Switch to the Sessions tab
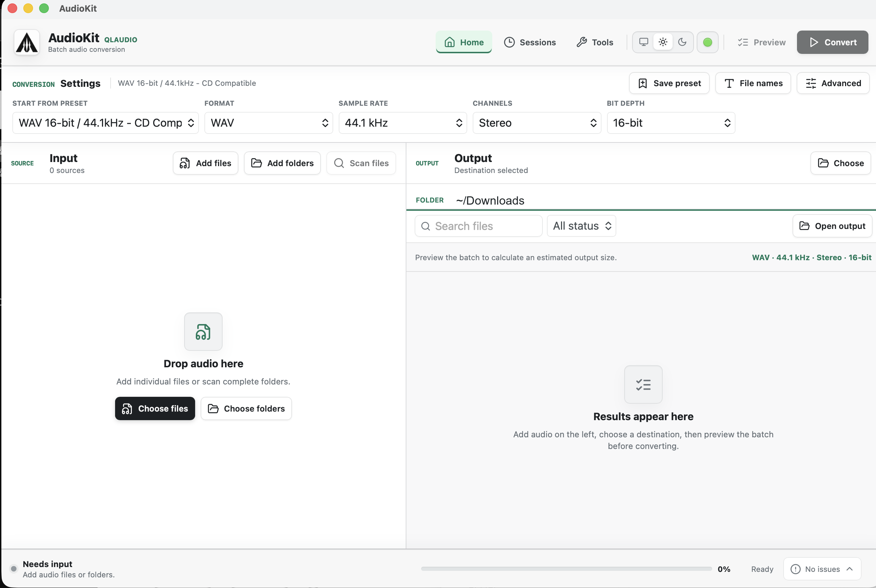Screen dimensions: 876x588 coord(530,42)
